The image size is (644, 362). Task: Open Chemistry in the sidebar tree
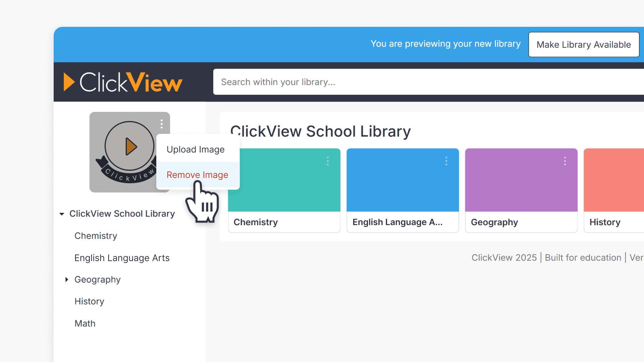tap(96, 236)
